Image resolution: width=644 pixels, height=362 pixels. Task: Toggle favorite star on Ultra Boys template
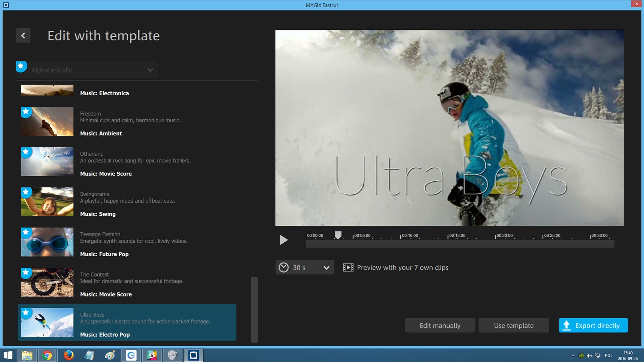26,313
